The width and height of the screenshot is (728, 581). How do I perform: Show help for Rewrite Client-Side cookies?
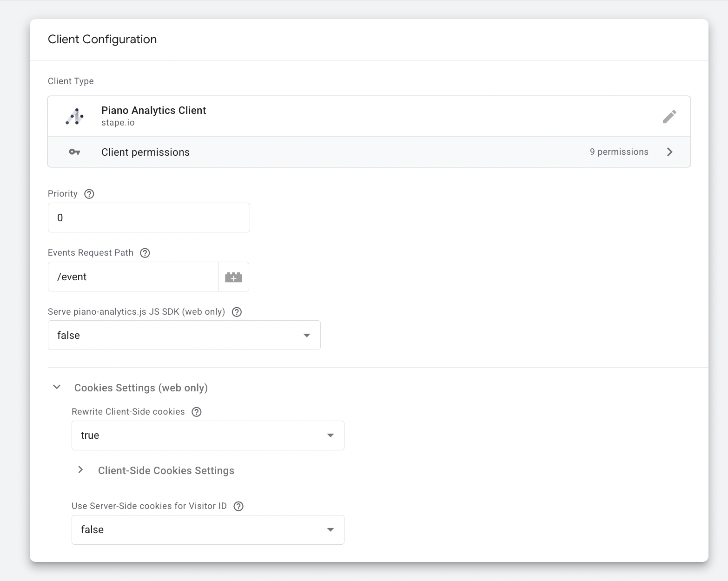point(197,412)
